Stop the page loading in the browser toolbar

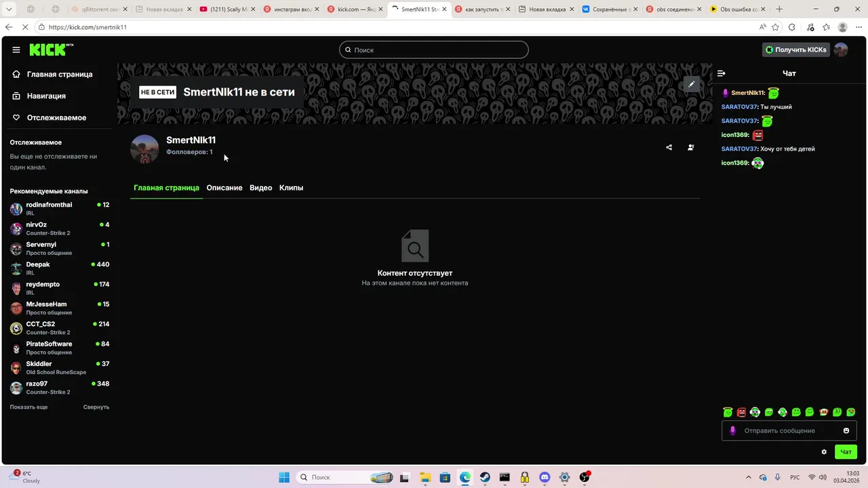tap(25, 27)
